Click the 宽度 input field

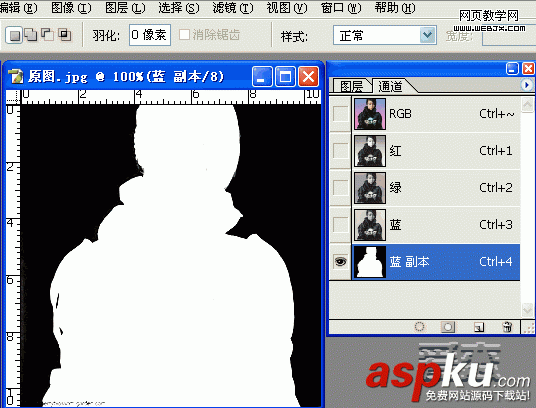509,36
